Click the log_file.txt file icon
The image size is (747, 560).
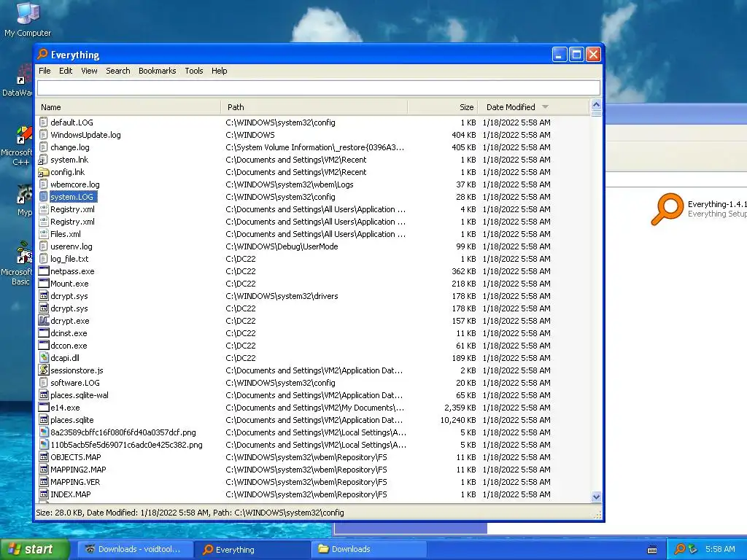43,259
